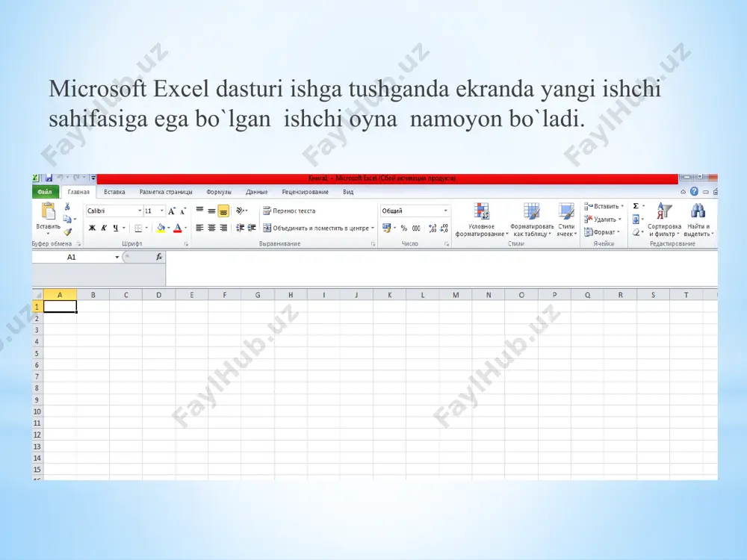The width and height of the screenshot is (747, 560).
Task: Open the font size 11 dropdown
Action: tap(162, 211)
